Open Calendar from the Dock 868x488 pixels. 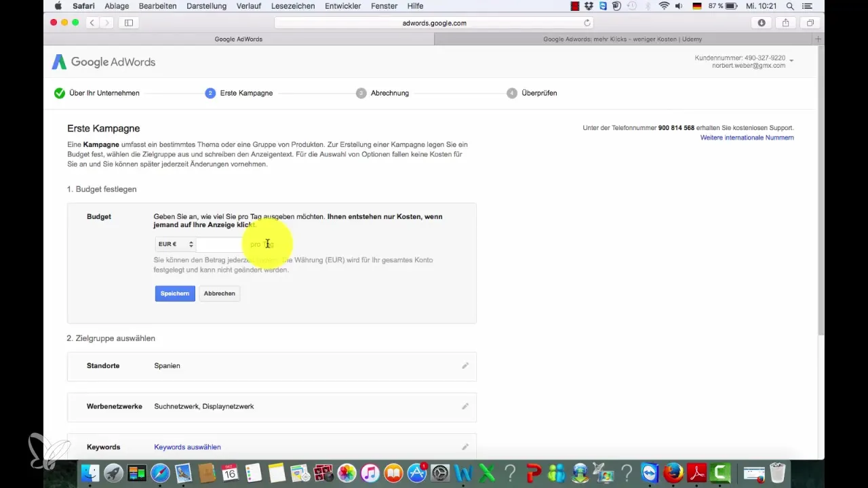(x=230, y=473)
